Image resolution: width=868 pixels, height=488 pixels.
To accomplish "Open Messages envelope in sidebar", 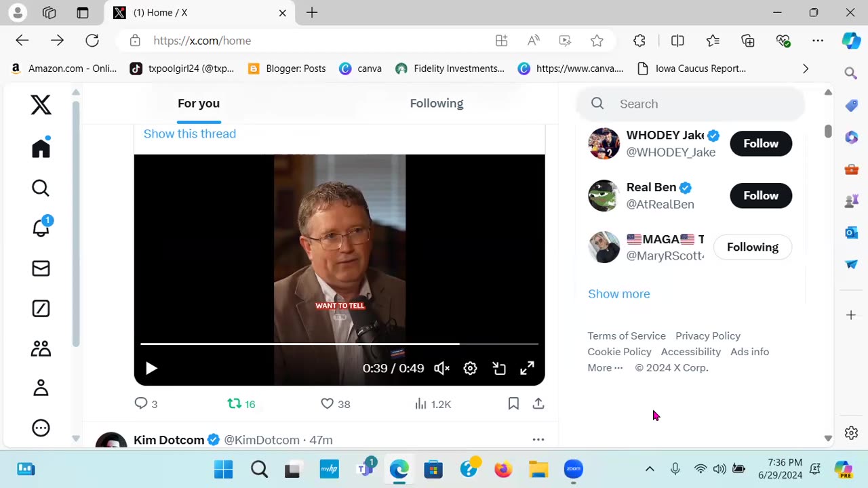I will 41,268.
